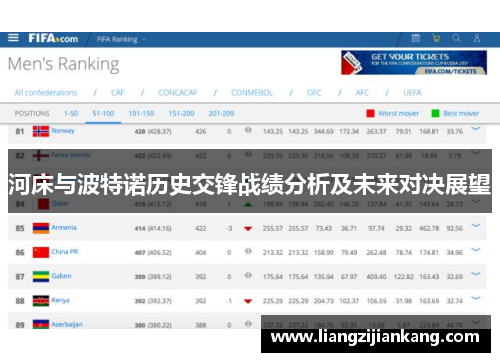Click the red Worst mover swatch
This screenshot has height=362, width=500.
(370, 113)
